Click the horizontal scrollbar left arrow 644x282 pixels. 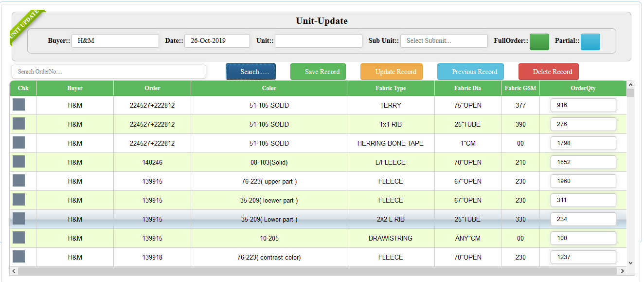coord(14,271)
